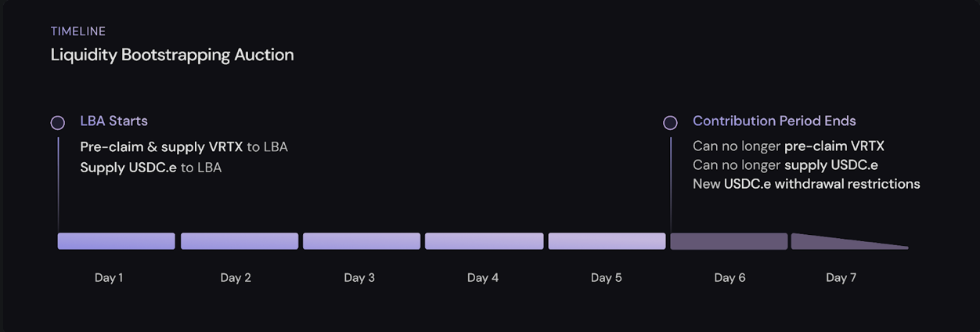Click the LBA Starts heading
This screenshot has width=980, height=332.
(113, 121)
